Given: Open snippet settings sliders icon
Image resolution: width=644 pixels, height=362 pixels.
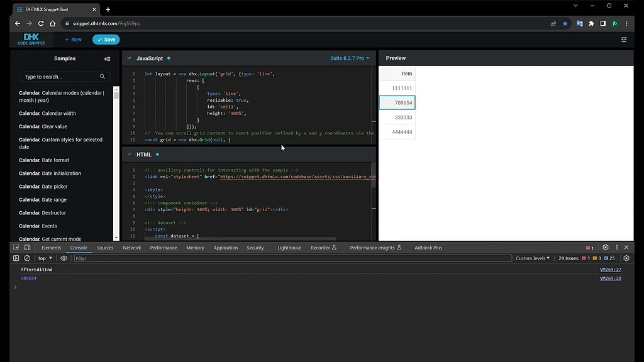Looking at the screenshot, I should coord(623,40).
